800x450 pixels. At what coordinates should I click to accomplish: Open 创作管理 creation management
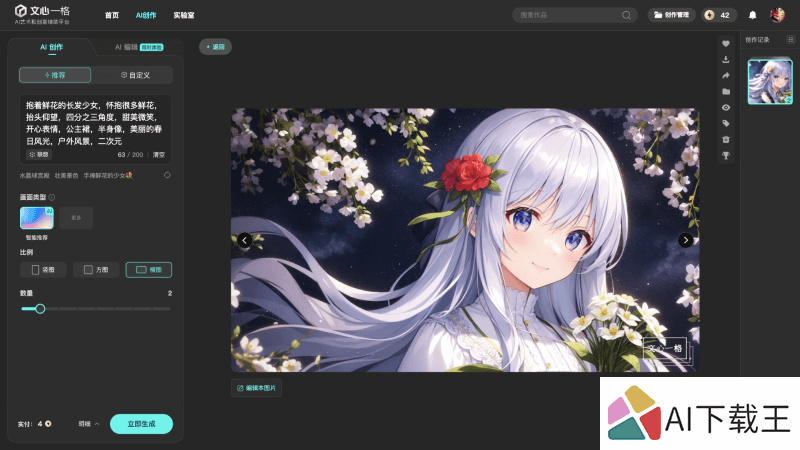[x=671, y=15]
